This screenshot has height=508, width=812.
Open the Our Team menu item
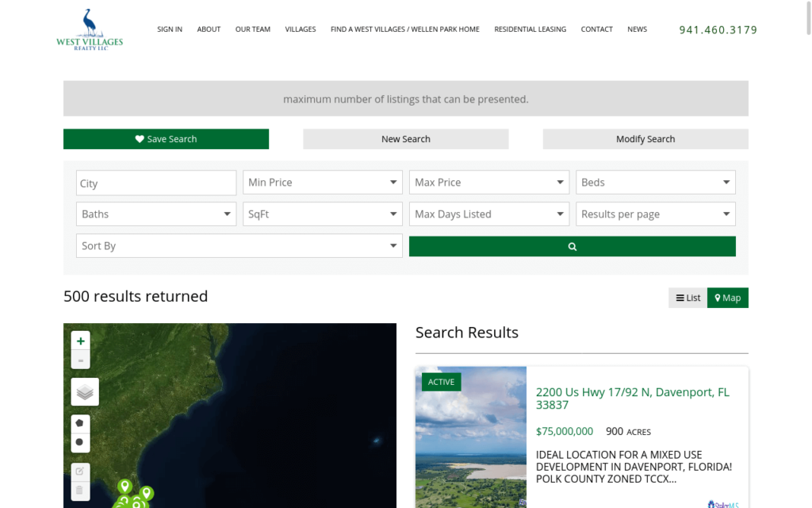point(253,29)
